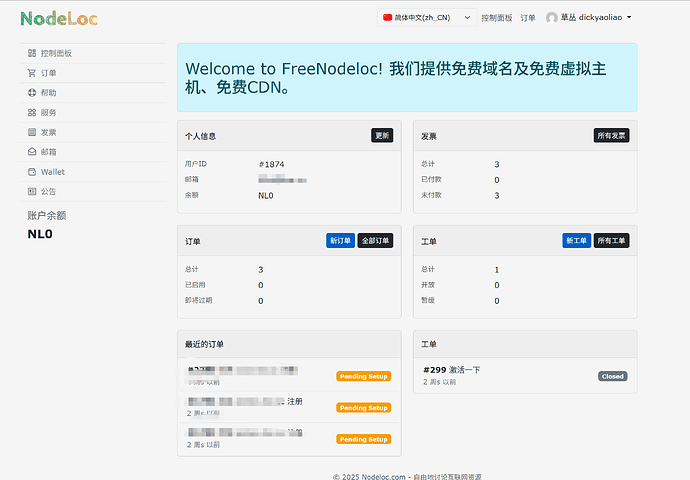Image resolution: width=690 pixels, height=480 pixels.
Task: Click the 所有发票 button
Action: (x=611, y=136)
